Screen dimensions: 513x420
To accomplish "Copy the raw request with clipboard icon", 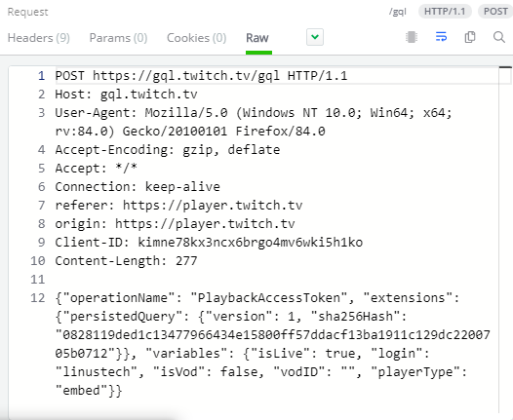I will pos(470,37).
